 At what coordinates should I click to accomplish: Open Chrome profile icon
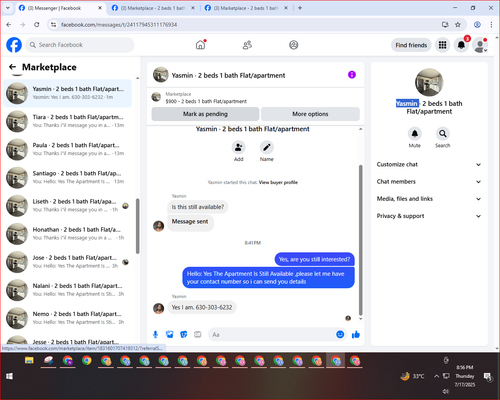coord(477,25)
